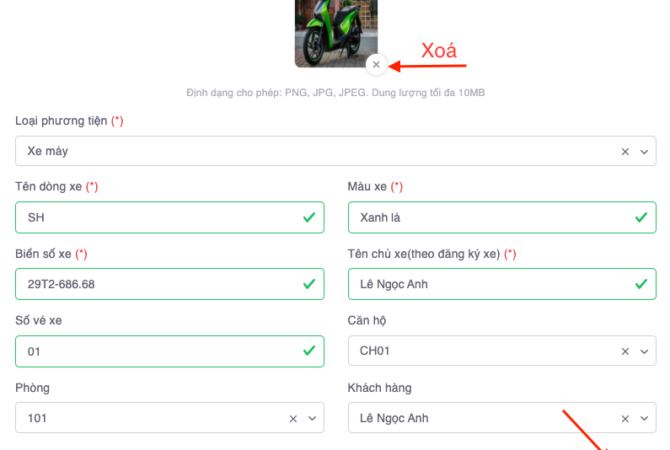Click the green checkmark in Biển số xe field

(x=310, y=284)
